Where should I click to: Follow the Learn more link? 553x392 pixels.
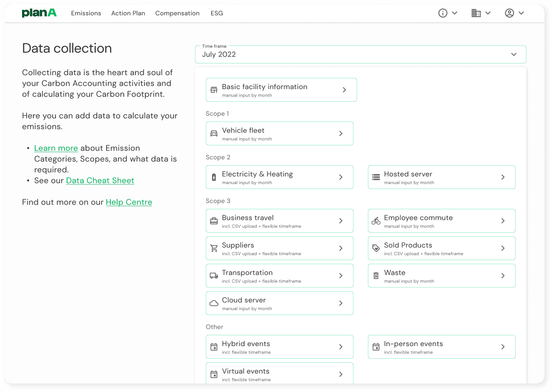coord(56,148)
